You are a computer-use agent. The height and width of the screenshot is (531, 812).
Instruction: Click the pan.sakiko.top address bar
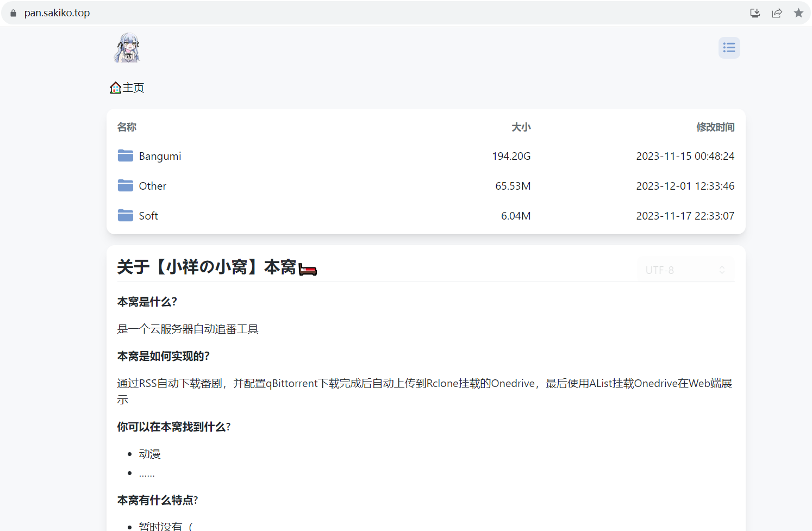tap(57, 13)
